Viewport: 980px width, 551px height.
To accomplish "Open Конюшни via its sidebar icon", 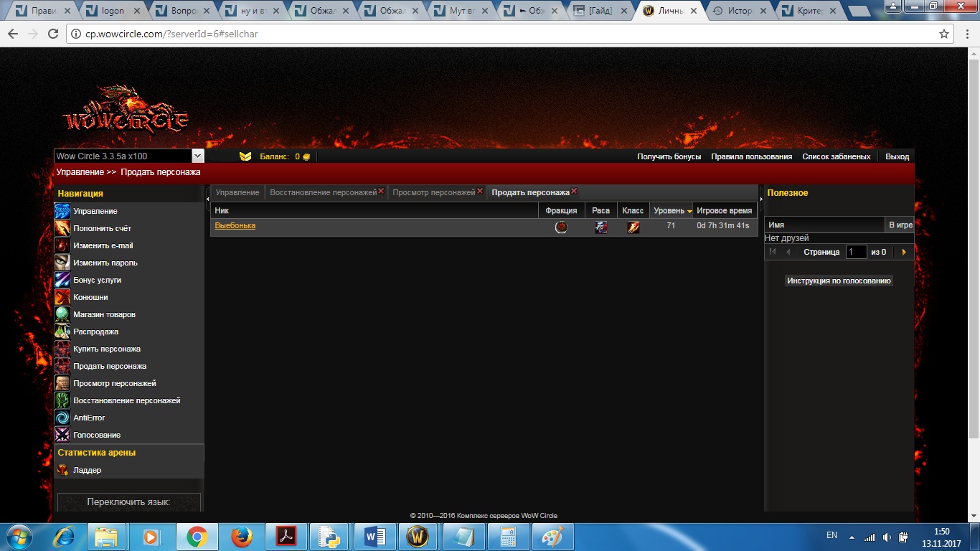I will [62, 297].
